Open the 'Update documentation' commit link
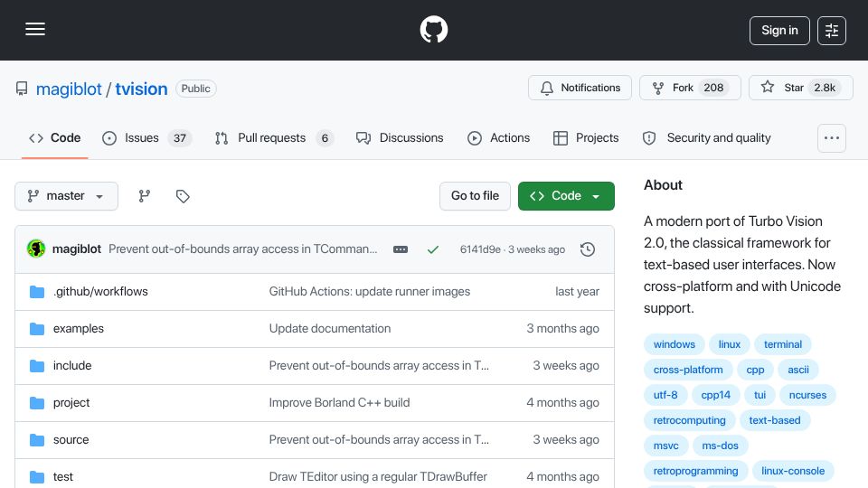Image resolution: width=868 pixels, height=488 pixels. click(x=330, y=329)
